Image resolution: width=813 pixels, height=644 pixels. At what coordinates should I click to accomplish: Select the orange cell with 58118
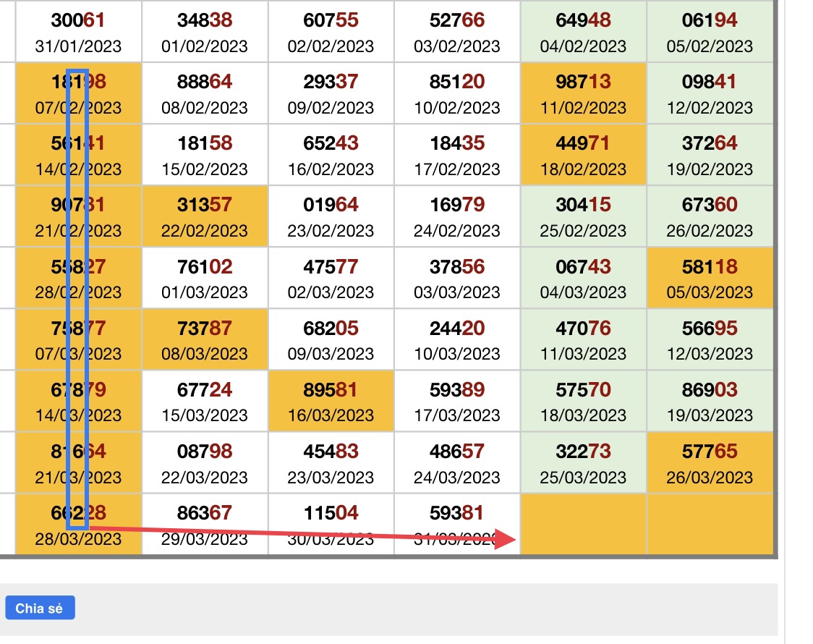point(710,279)
